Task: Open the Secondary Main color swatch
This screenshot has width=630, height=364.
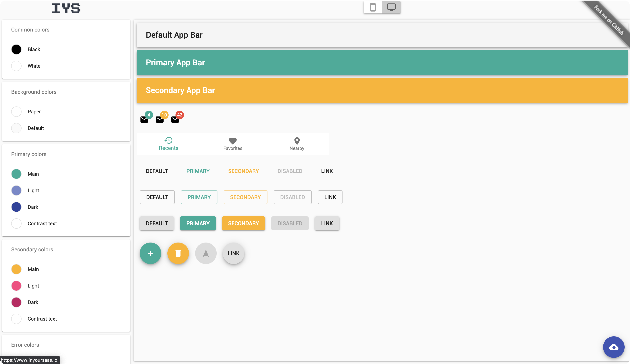Action: coord(16,269)
